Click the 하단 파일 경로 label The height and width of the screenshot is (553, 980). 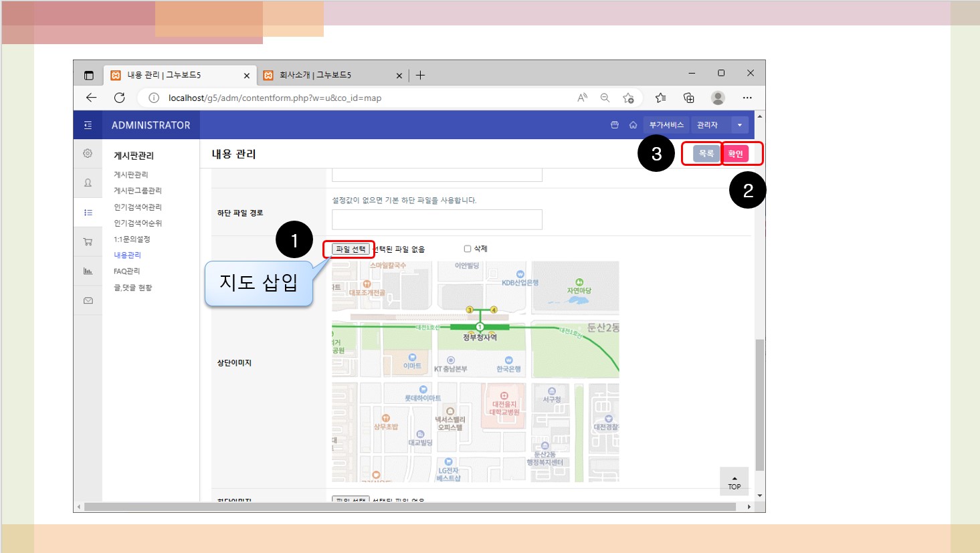click(x=240, y=213)
